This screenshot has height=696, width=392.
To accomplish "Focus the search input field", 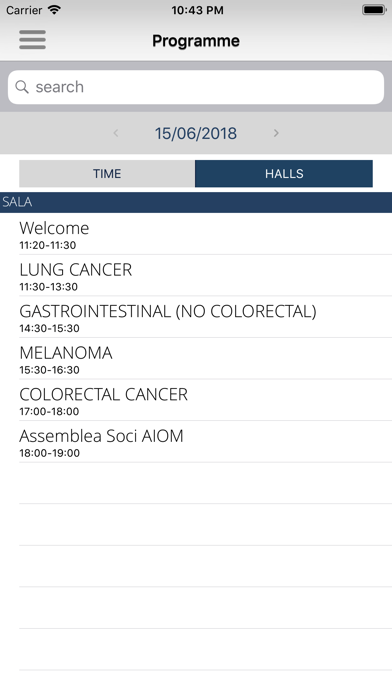I will tap(196, 87).
